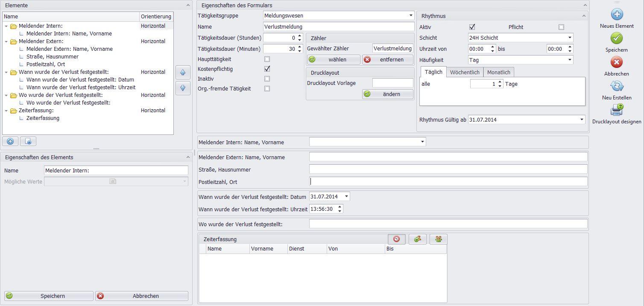644x306 pixels.
Task: Open Drucklayout designen printer icon
Action: (x=617, y=110)
